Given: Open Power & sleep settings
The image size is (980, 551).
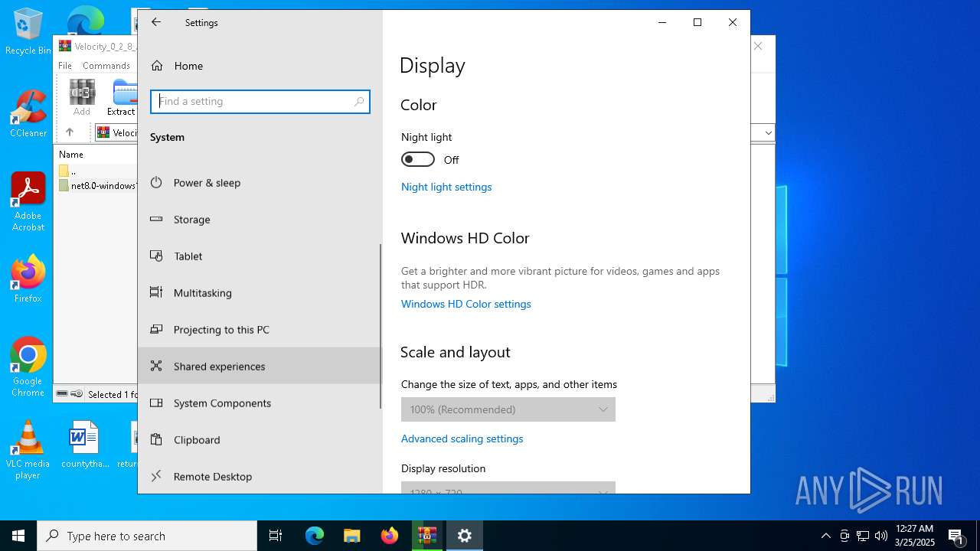Looking at the screenshot, I should pos(260,182).
